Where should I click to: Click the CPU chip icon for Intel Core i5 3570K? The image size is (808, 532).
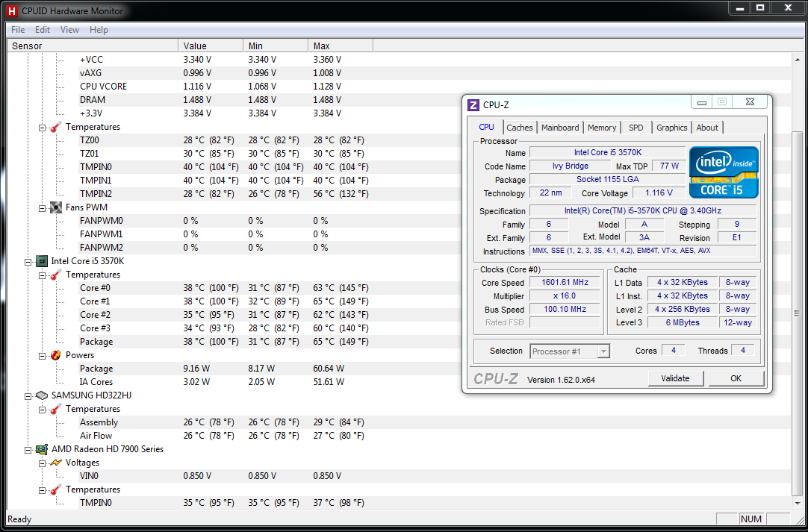[x=42, y=261]
